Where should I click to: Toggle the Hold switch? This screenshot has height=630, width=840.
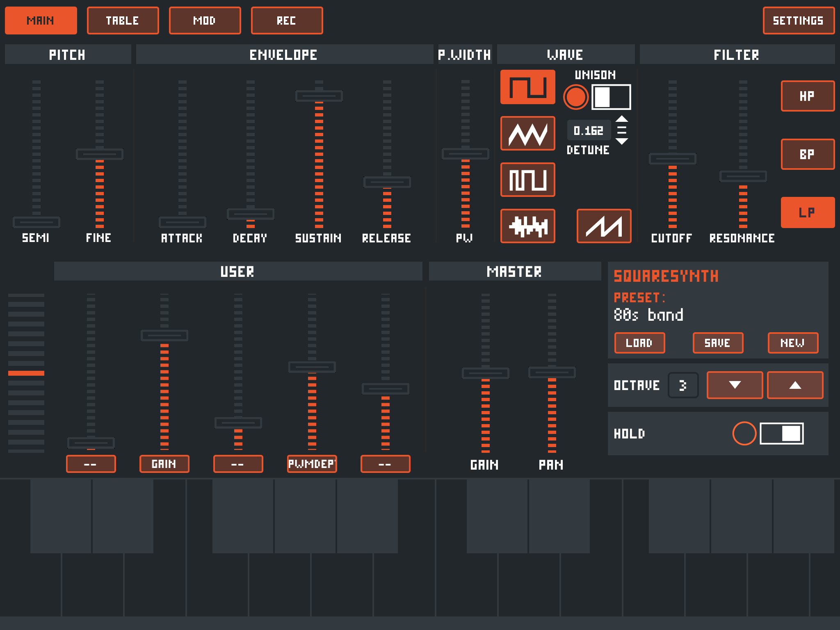781,434
